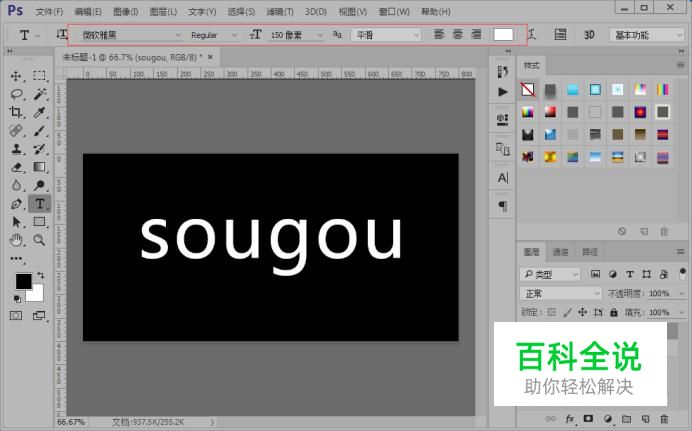Add a layer style with fx button

pyautogui.click(x=570, y=419)
